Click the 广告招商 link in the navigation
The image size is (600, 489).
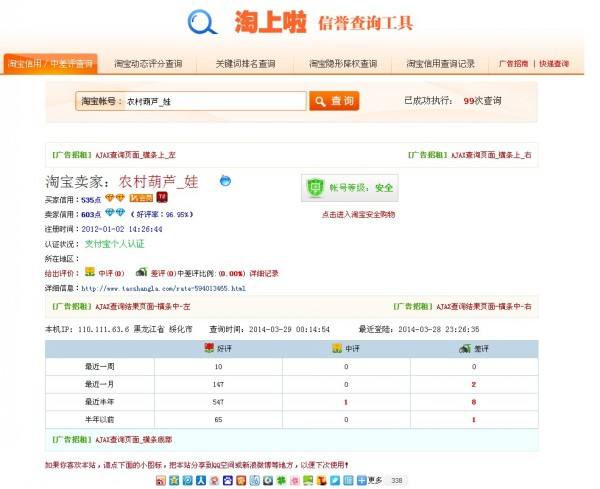[513, 64]
